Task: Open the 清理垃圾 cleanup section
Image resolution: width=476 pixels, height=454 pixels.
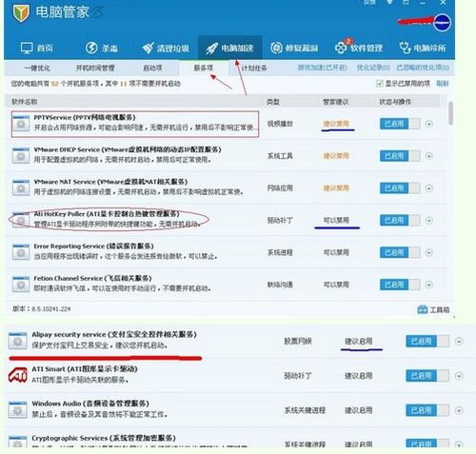Action: (x=166, y=48)
